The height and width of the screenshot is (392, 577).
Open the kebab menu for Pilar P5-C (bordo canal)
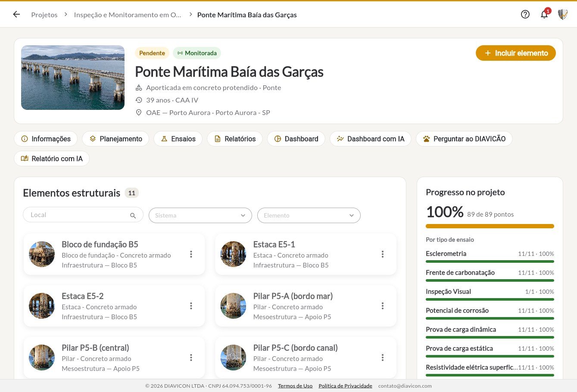tap(382, 358)
